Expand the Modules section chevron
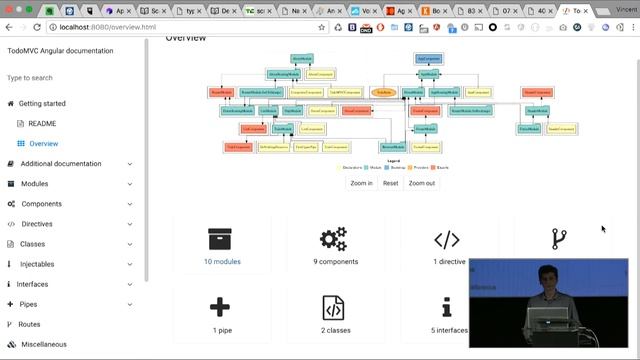The height and width of the screenshot is (360, 640). coord(130,184)
